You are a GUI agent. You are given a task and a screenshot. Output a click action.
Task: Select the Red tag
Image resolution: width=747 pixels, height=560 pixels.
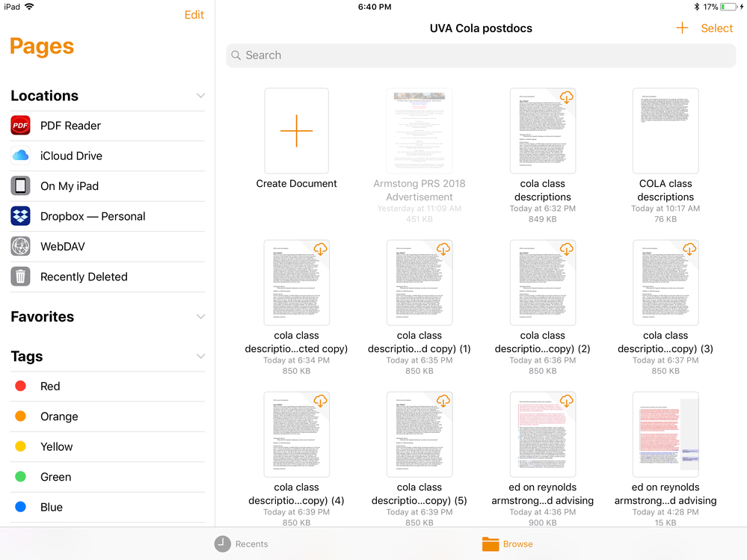click(x=108, y=387)
